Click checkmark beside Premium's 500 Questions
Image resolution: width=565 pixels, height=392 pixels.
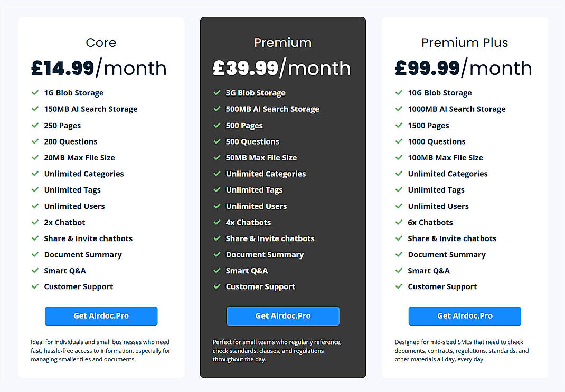[x=216, y=141]
